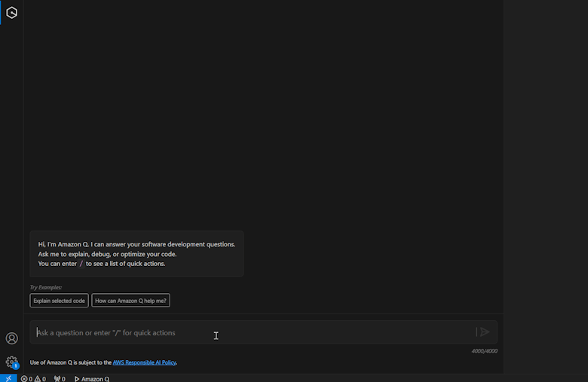This screenshot has width=588, height=382.
Task: Open the AWS Responsible AI Policy link
Action: [x=144, y=362]
